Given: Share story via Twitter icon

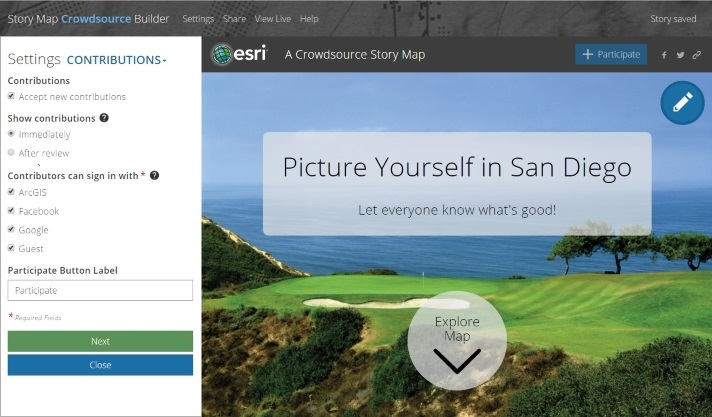Looking at the screenshot, I should [x=680, y=55].
